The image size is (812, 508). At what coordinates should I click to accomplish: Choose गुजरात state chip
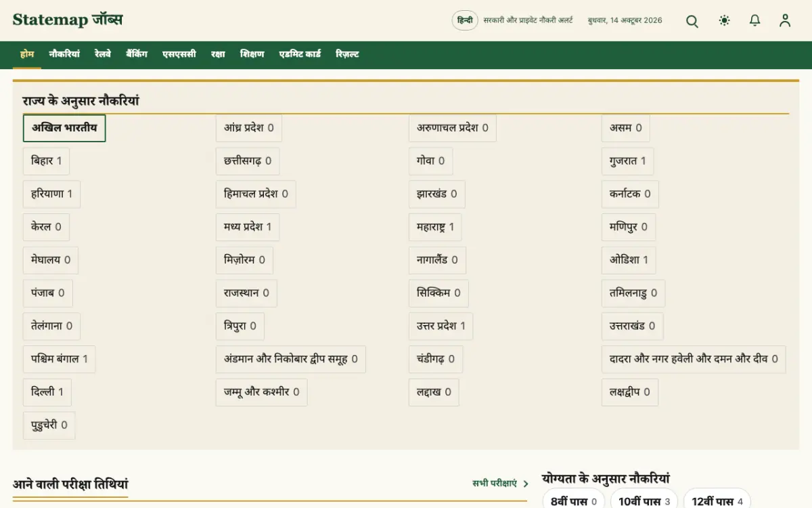627,161
